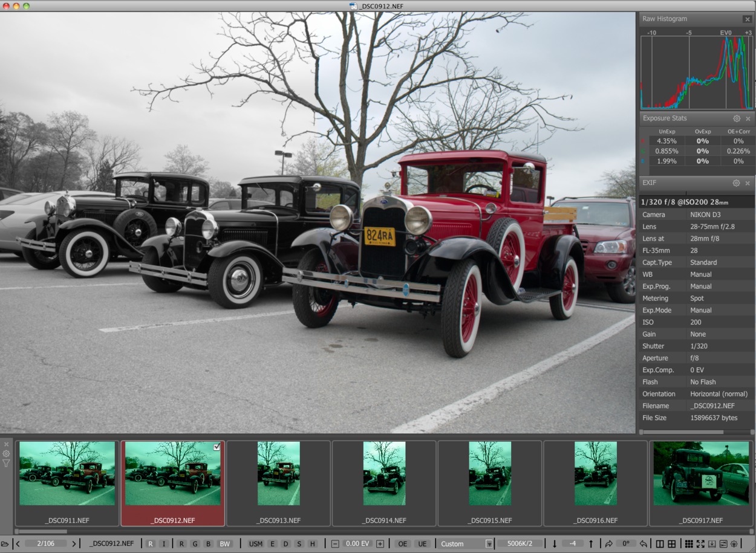Screen dimensions: 756x553
Task: Open filmstrip settings gear icon
Action: tap(6, 454)
